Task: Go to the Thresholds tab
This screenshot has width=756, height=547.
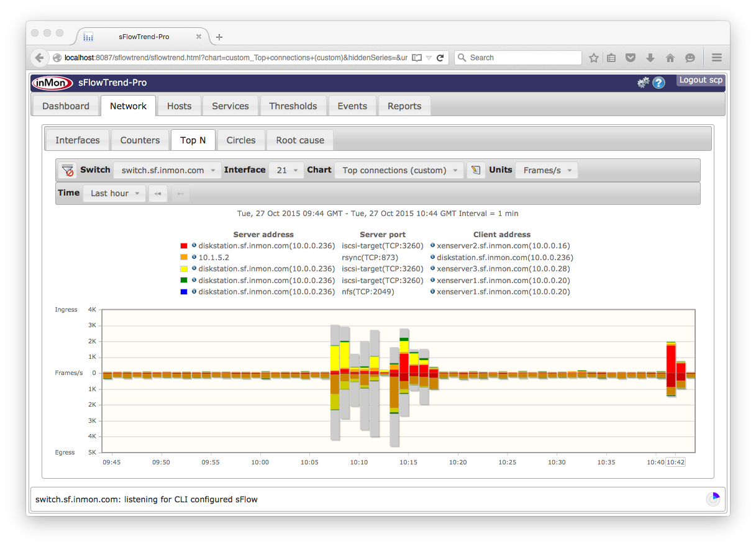Action: tap(293, 106)
